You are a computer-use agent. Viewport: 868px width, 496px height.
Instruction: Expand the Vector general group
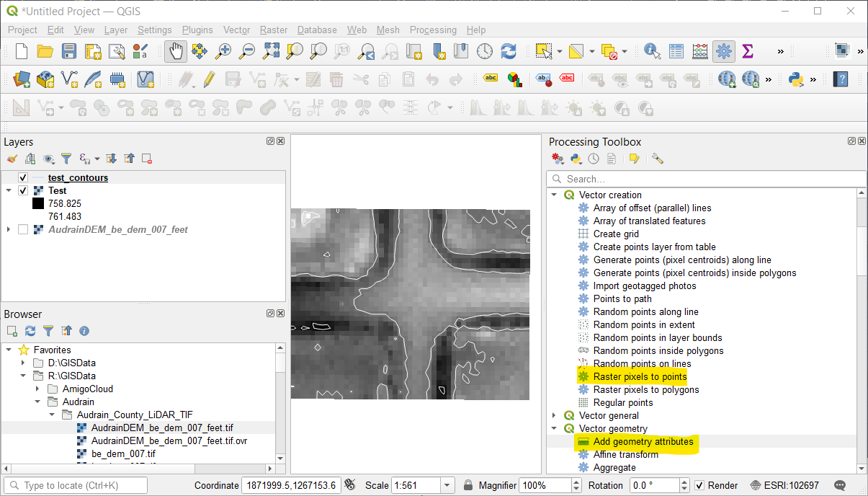tap(554, 415)
